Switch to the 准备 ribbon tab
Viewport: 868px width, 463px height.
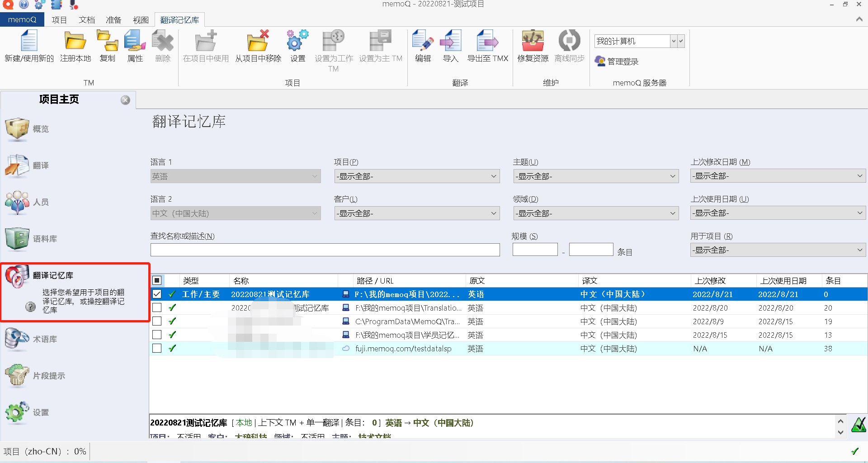113,20
